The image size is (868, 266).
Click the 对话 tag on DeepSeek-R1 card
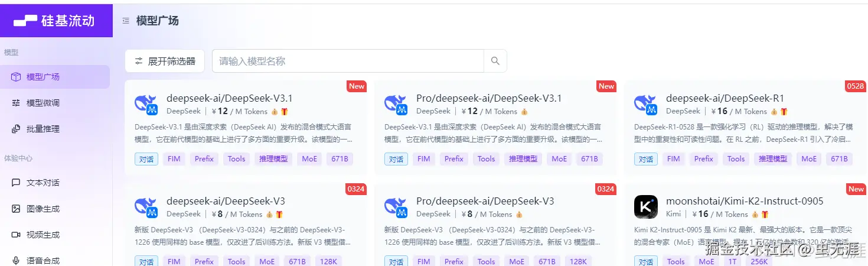click(646, 159)
